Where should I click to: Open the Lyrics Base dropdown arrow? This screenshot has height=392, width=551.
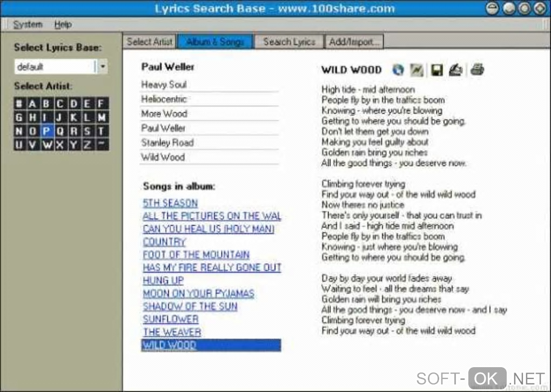(103, 66)
